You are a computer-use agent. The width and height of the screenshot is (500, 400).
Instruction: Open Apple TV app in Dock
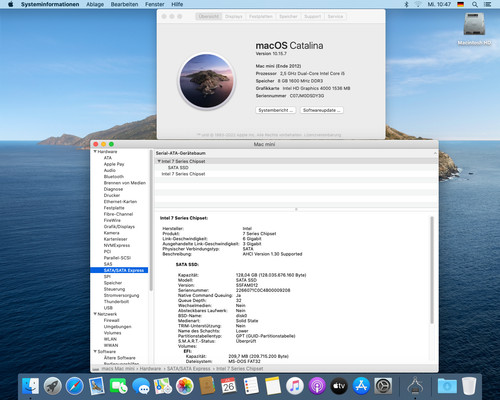pos(339,386)
